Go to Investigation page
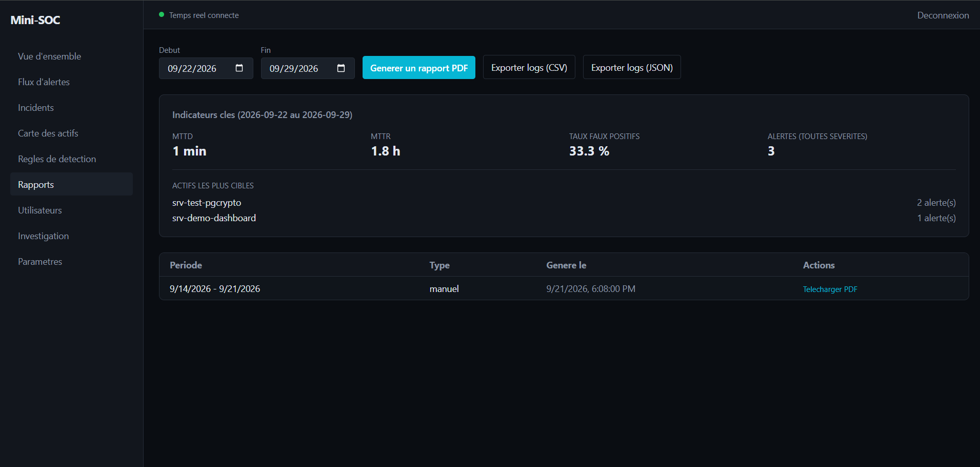 71,236
